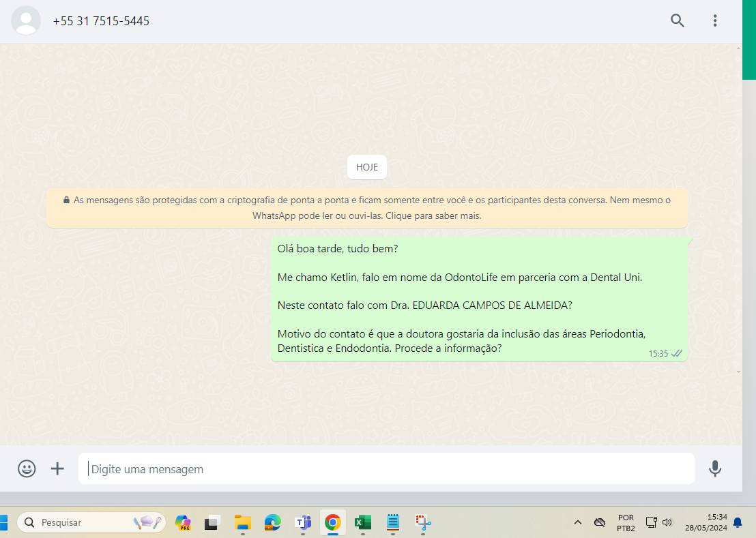Open the Windows Start button
The height and width of the screenshot is (538, 756).
coord(3,522)
